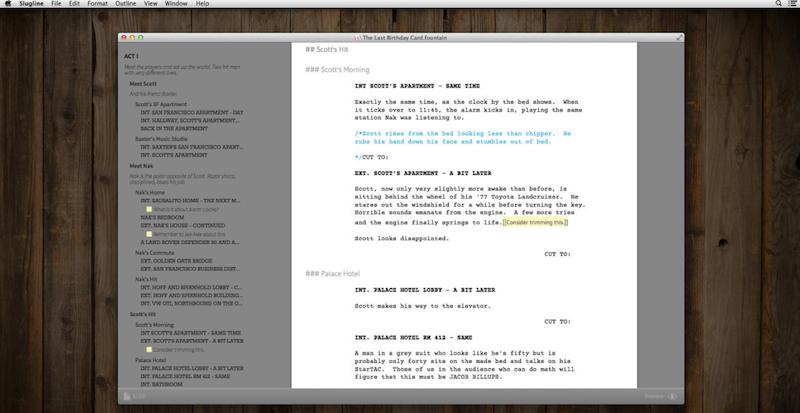
Task: Select BACK IN THE APARTMENT in the outline
Action: click(x=174, y=129)
